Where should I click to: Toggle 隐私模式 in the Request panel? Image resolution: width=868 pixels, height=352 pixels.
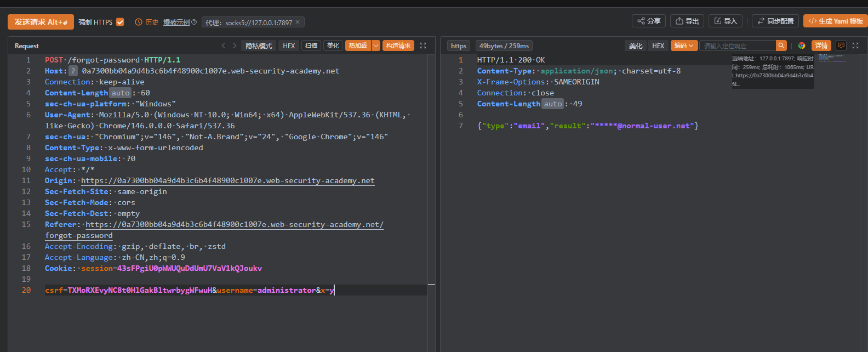pos(259,46)
